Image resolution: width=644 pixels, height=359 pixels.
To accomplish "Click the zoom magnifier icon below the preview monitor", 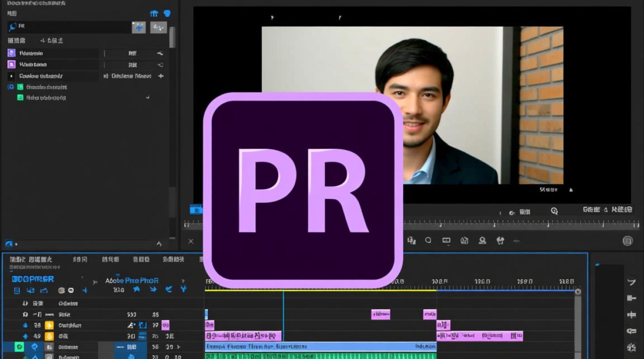I will pyautogui.click(x=554, y=211).
